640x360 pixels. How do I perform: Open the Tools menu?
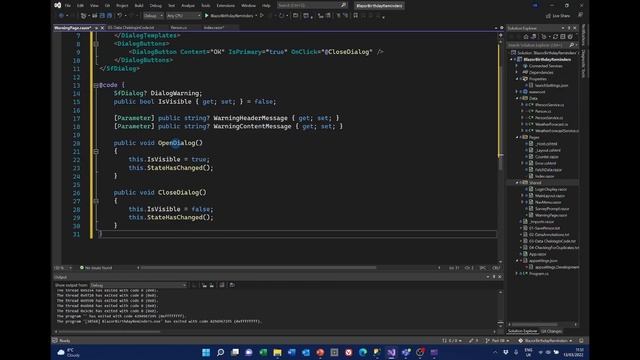tap(206, 6)
